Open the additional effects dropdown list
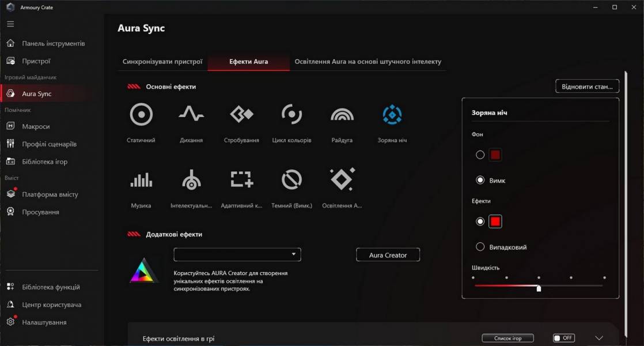 pos(237,254)
